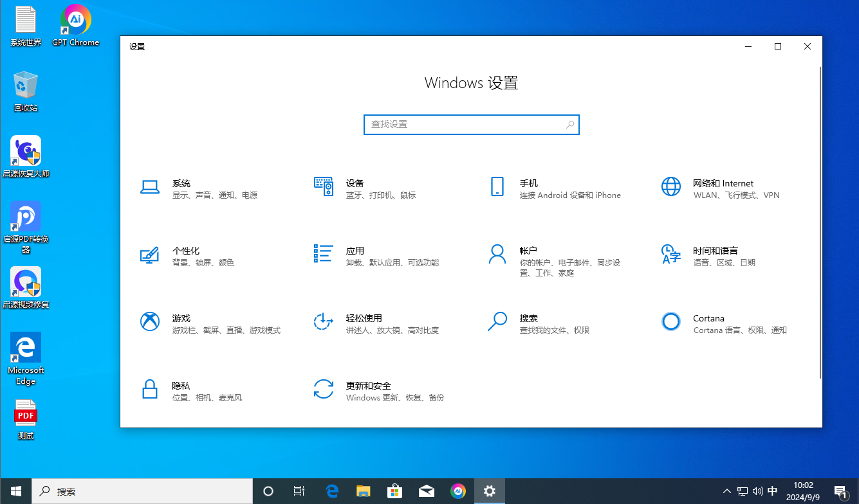Click the Settings gear on the taskbar

[x=490, y=491]
